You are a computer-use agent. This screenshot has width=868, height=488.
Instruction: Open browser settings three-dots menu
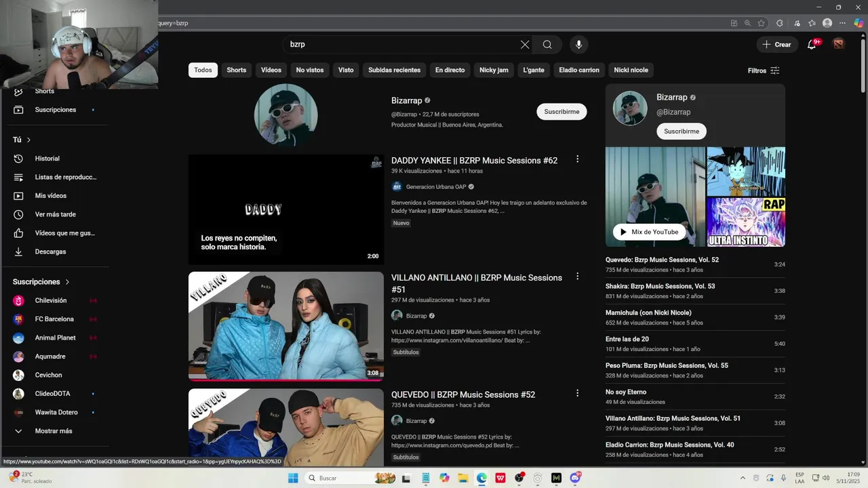(842, 23)
